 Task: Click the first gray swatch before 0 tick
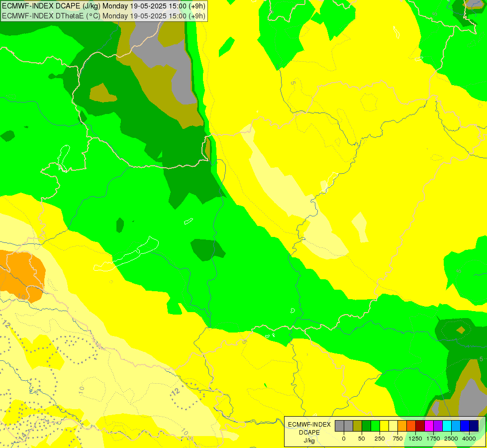339,426
